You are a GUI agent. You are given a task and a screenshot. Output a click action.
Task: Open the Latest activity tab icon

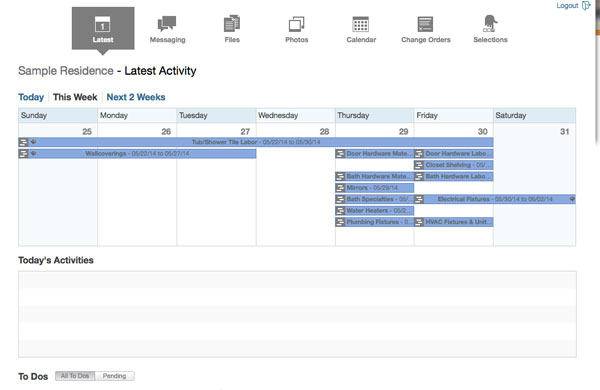pos(103,24)
